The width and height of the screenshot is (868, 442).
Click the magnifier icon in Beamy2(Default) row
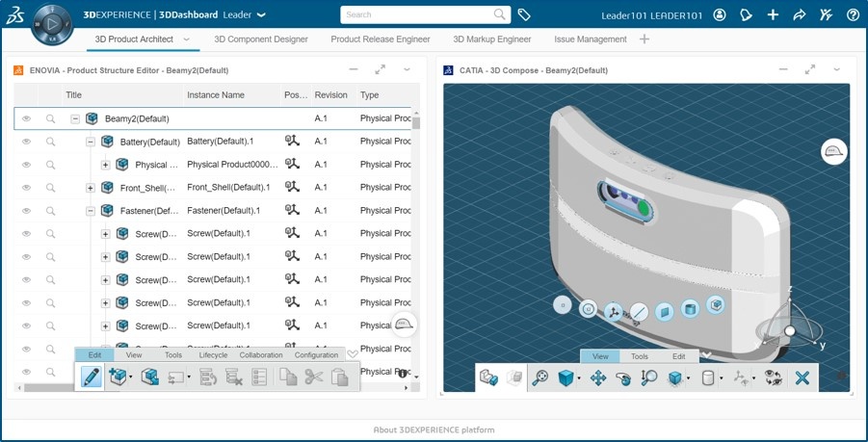pyautogui.click(x=50, y=118)
